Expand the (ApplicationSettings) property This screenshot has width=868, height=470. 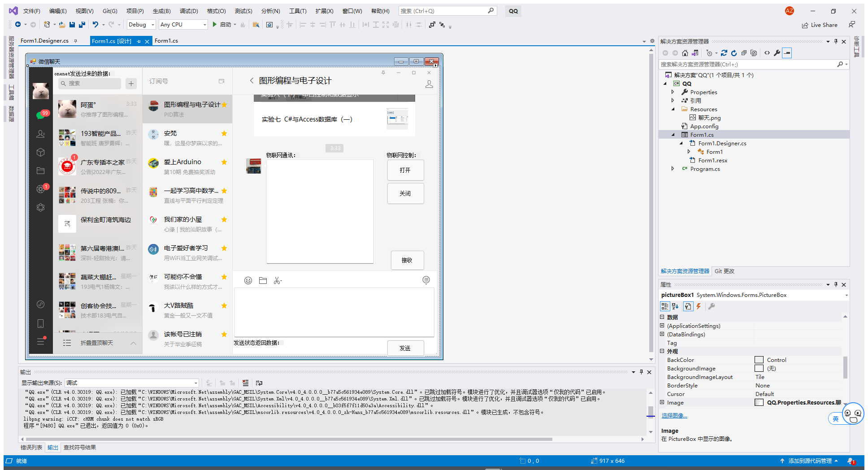tap(662, 326)
